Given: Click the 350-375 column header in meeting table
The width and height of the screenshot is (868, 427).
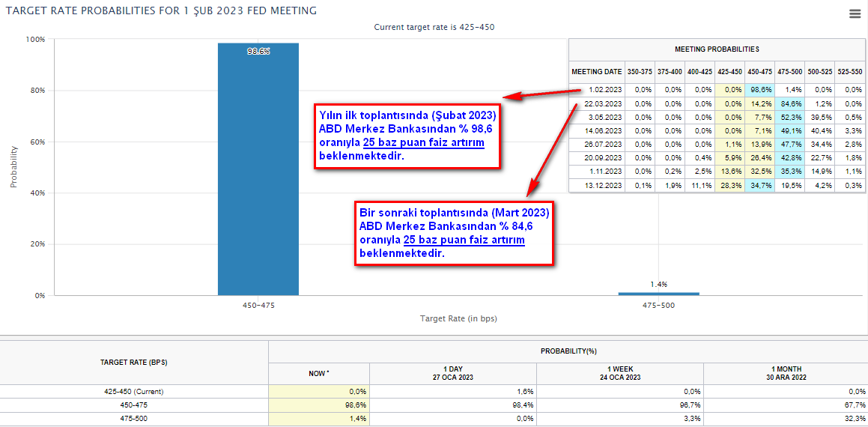Looking at the screenshot, I should [640, 71].
